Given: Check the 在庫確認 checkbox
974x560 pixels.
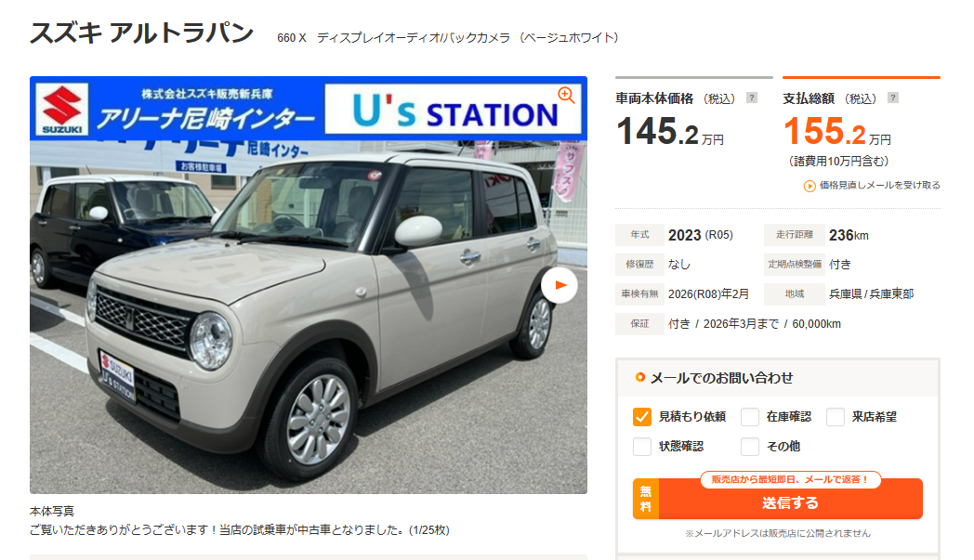Looking at the screenshot, I should [x=750, y=417].
